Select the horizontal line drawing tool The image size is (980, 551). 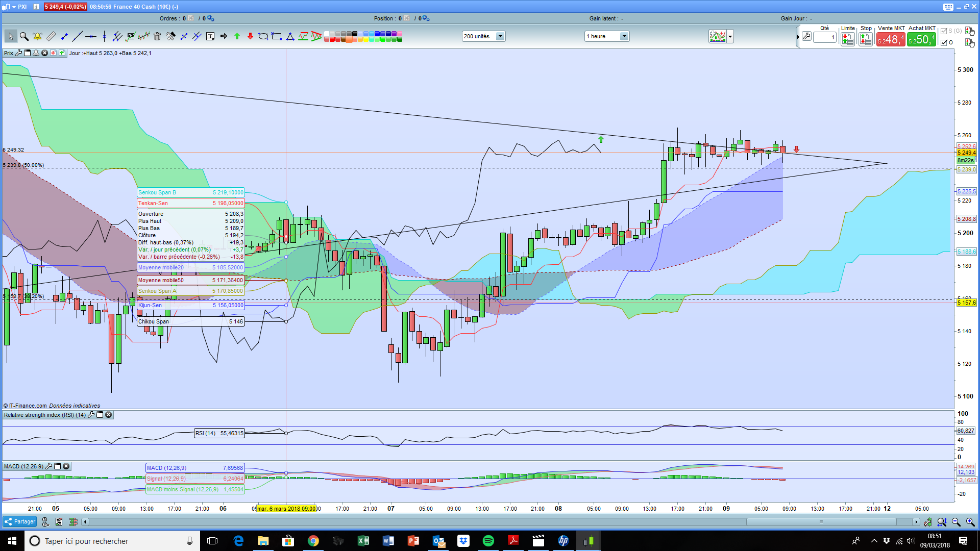[x=91, y=36]
